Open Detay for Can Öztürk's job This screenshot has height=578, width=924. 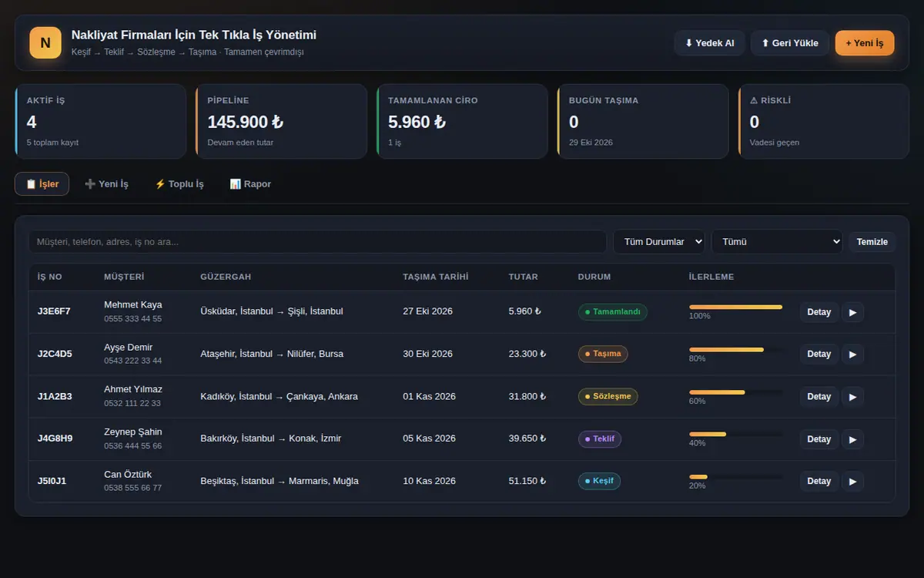[819, 481]
